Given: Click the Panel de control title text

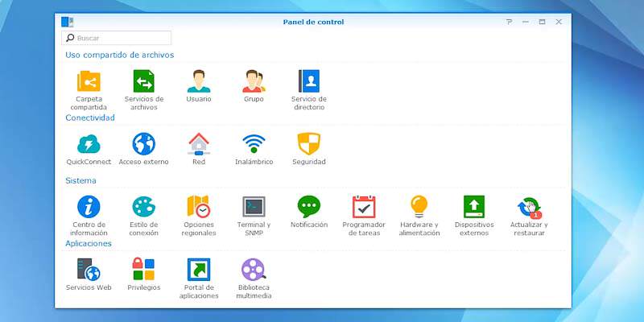Looking at the screenshot, I should pos(313,22).
